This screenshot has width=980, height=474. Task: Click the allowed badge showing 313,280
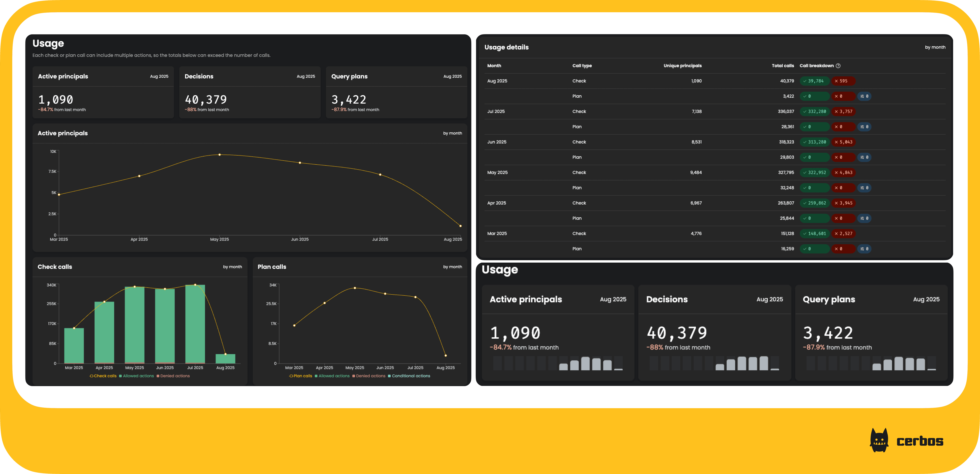tap(814, 142)
